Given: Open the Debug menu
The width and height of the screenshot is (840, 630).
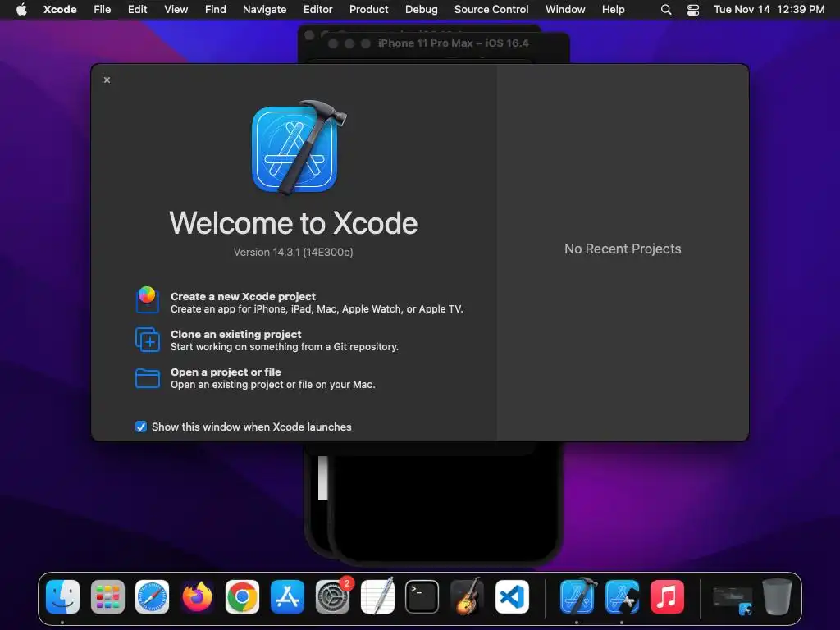Looking at the screenshot, I should point(421,9).
